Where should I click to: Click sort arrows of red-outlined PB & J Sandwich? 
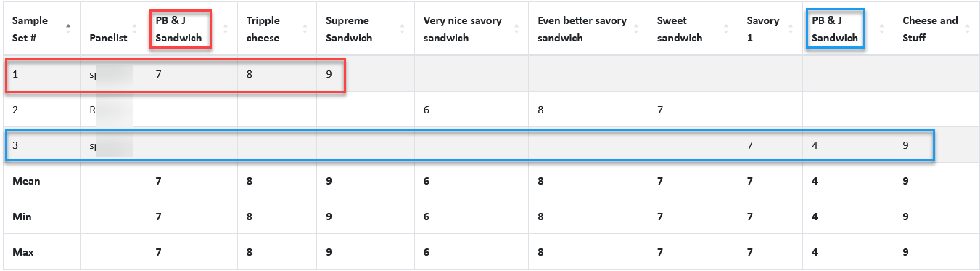[x=226, y=29]
